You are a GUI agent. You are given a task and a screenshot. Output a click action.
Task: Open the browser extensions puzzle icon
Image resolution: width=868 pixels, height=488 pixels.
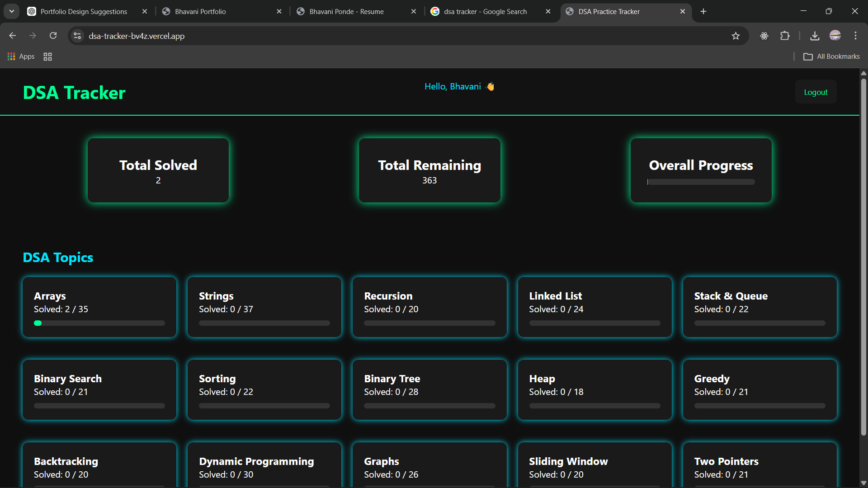tap(785, 36)
